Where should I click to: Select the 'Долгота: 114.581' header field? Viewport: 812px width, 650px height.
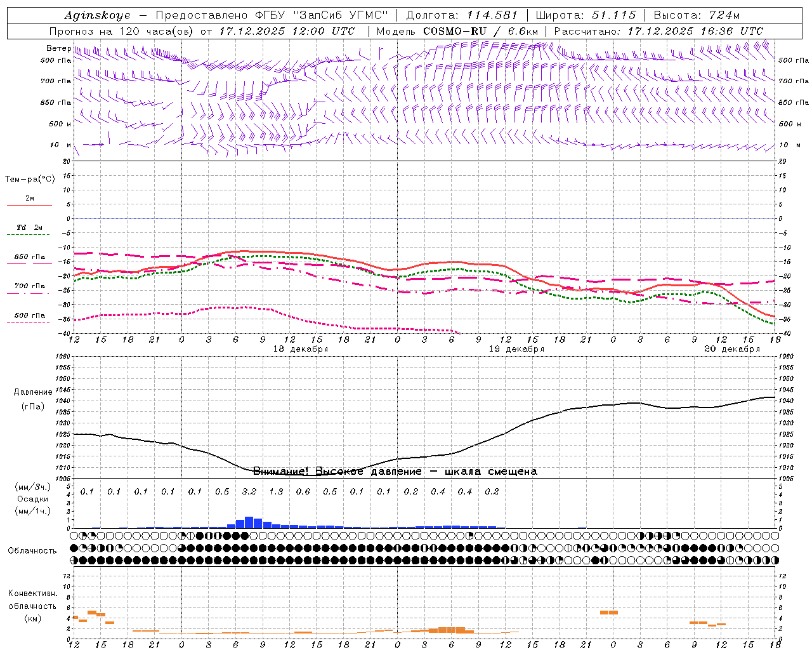462,15
